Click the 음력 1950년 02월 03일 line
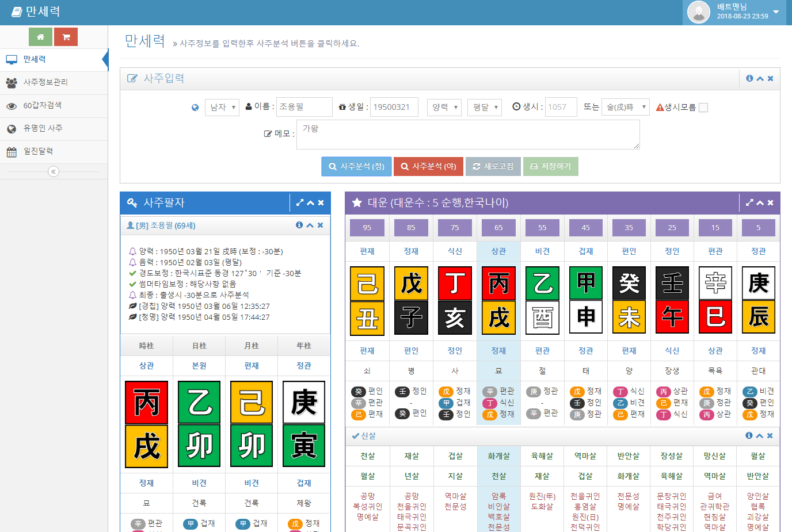792x532 pixels. [x=191, y=262]
